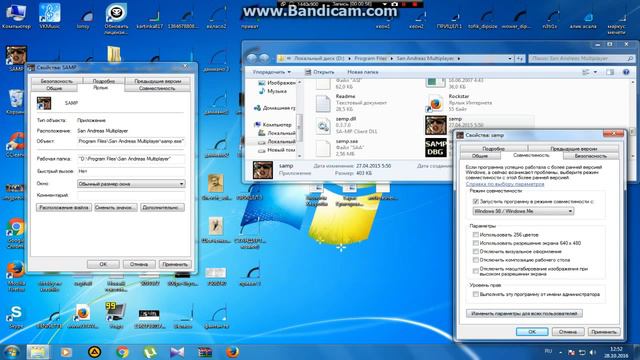
Task: Select the samp.dll file icon
Action: [x=323, y=126]
